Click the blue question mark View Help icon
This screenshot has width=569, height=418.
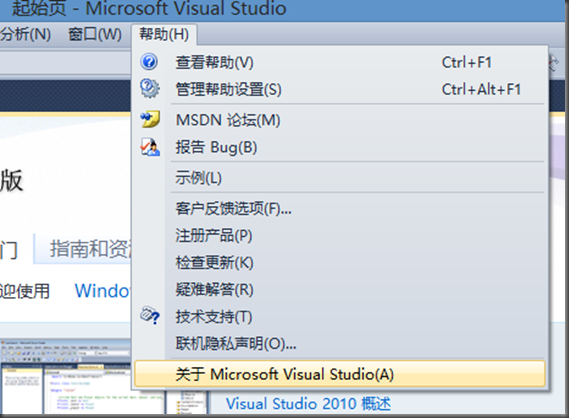coord(149,62)
